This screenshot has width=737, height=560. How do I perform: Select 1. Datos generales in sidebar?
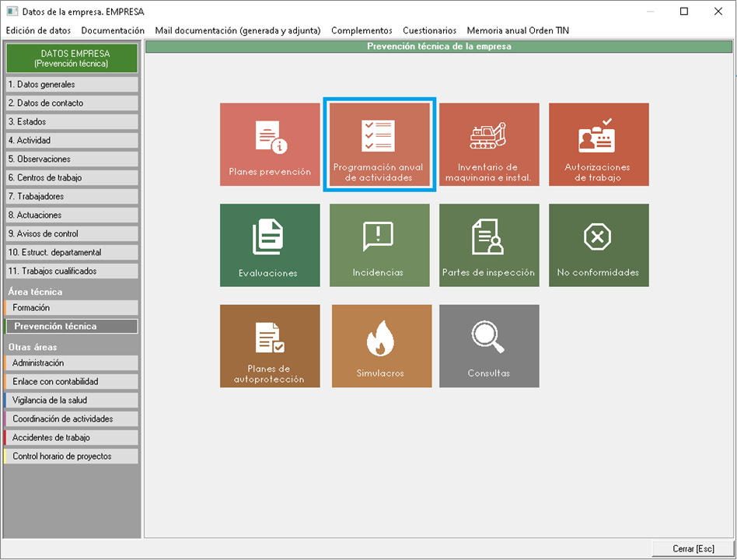pos(72,84)
